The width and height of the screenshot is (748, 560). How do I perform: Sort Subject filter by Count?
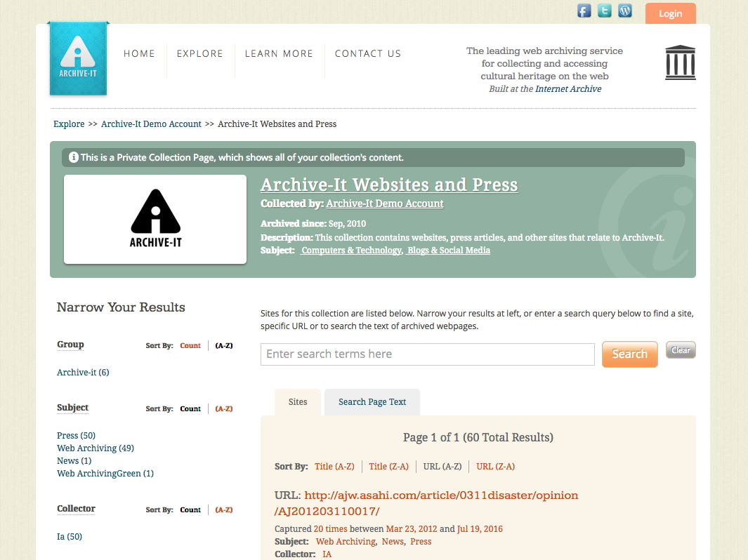[190, 409]
